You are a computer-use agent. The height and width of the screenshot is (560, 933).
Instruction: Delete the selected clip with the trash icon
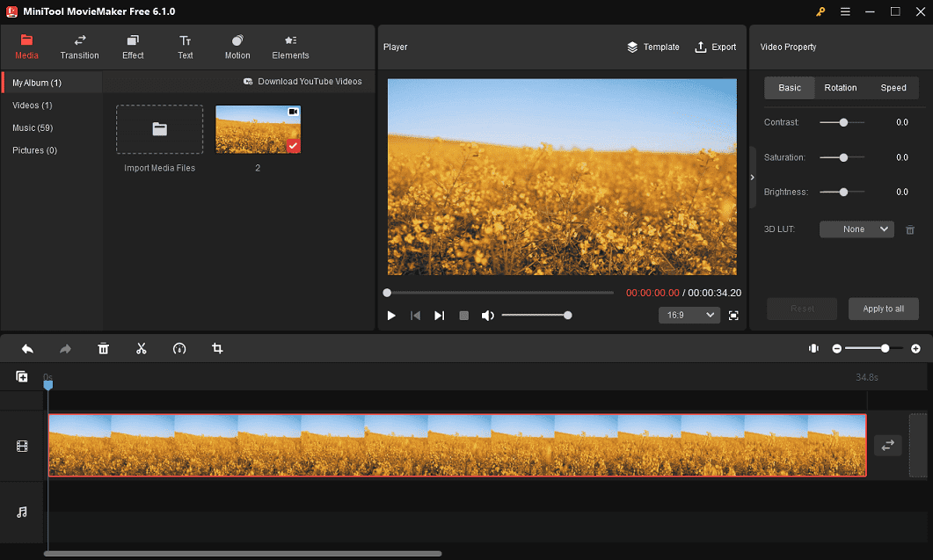click(103, 348)
